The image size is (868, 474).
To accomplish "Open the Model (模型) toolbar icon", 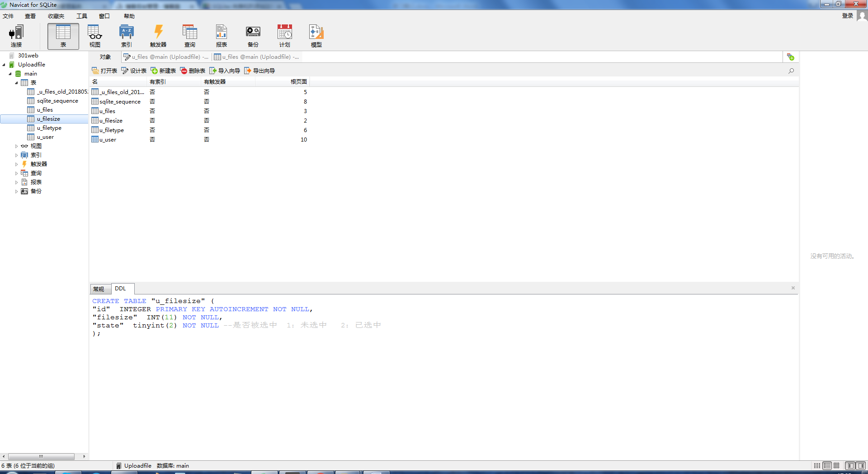I will coord(316,36).
